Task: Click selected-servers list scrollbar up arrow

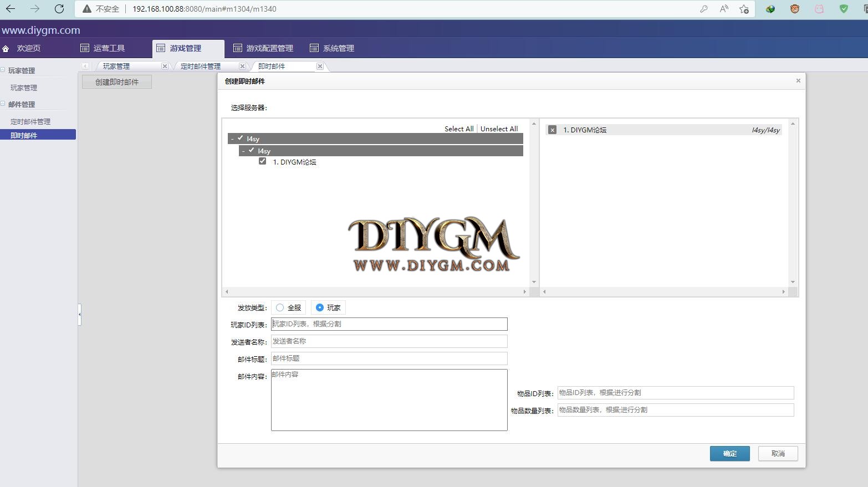Action: click(793, 124)
